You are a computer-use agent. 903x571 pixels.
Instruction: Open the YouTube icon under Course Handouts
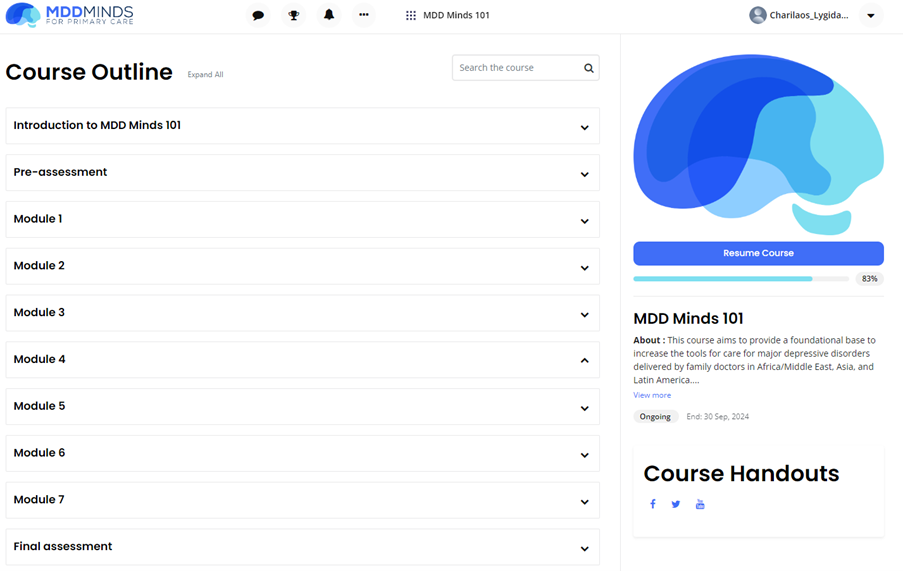[x=700, y=504]
